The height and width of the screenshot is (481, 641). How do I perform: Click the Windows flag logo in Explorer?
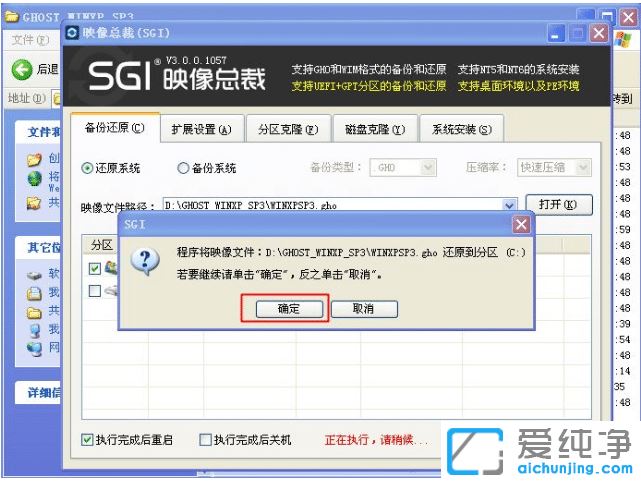point(623,40)
